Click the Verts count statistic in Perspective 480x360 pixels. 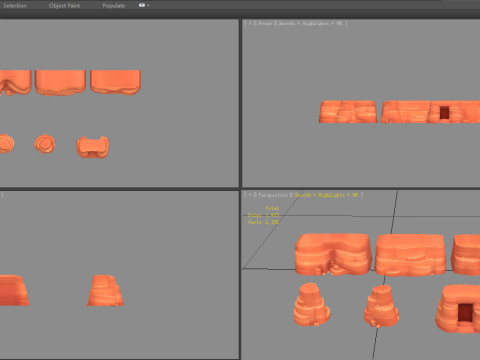(x=263, y=222)
